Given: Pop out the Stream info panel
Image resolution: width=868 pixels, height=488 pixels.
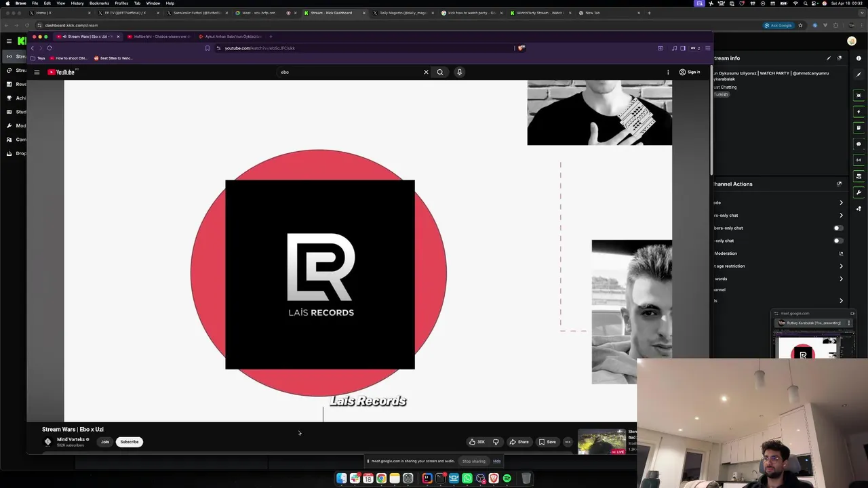Looking at the screenshot, I should pos(839,58).
